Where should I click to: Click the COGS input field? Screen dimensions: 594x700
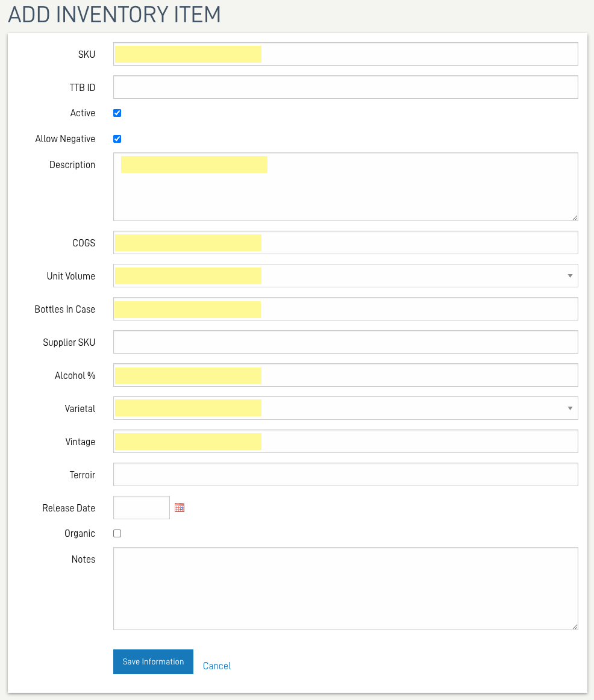click(345, 243)
